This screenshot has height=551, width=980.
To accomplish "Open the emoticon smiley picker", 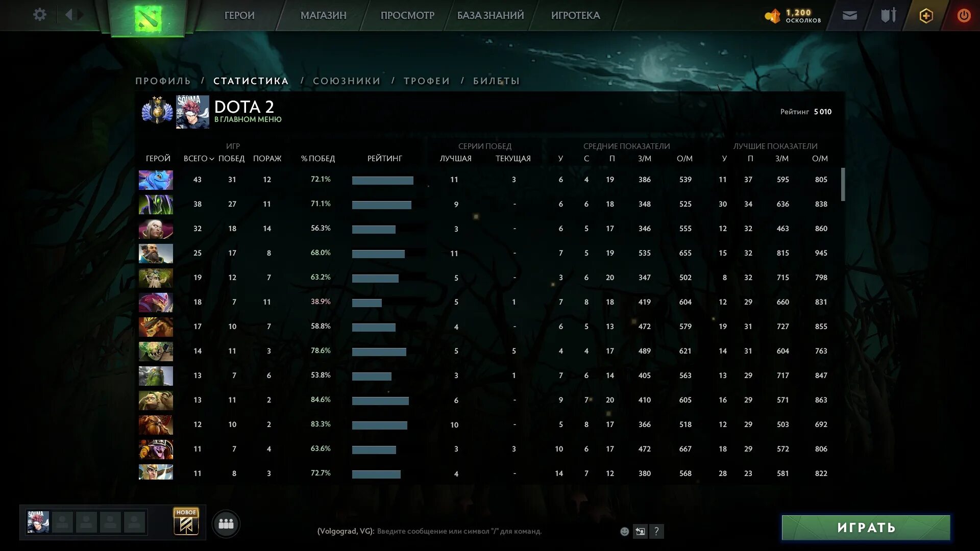I will pos(624,532).
